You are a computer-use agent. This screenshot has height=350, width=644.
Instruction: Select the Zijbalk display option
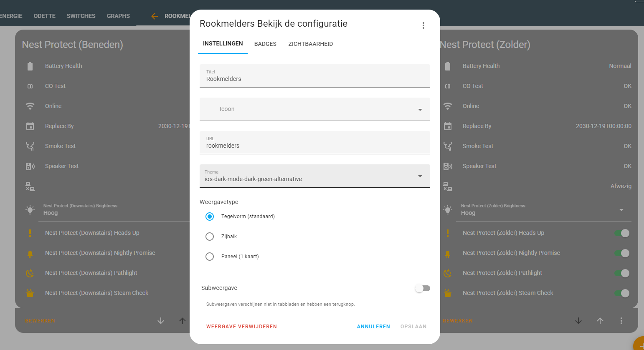tap(210, 237)
